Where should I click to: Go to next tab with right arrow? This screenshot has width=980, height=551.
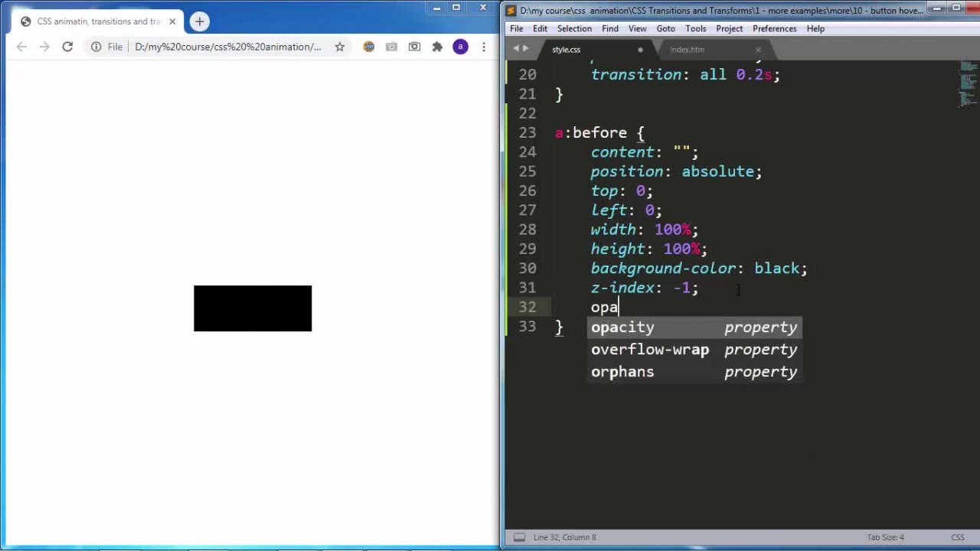point(525,48)
